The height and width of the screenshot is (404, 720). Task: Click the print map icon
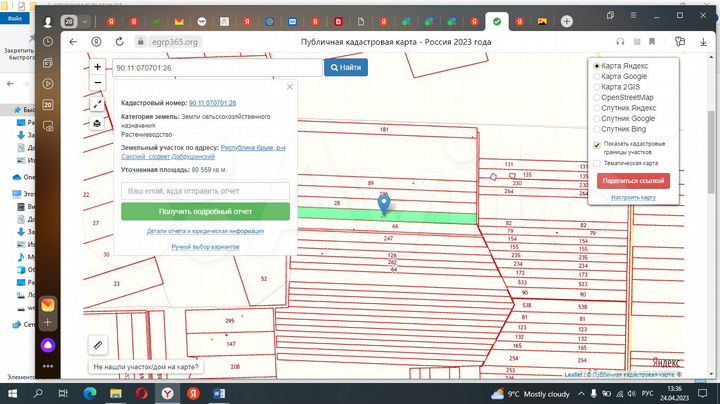click(97, 123)
